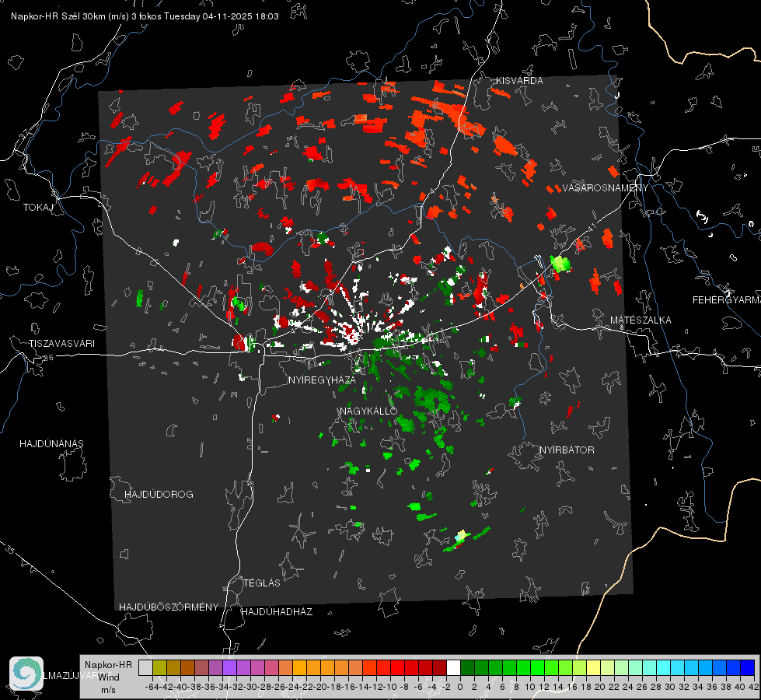Screen dimensions: 761x700
Task: Click the HAJDÚDOROG town label
Action: coord(159,495)
